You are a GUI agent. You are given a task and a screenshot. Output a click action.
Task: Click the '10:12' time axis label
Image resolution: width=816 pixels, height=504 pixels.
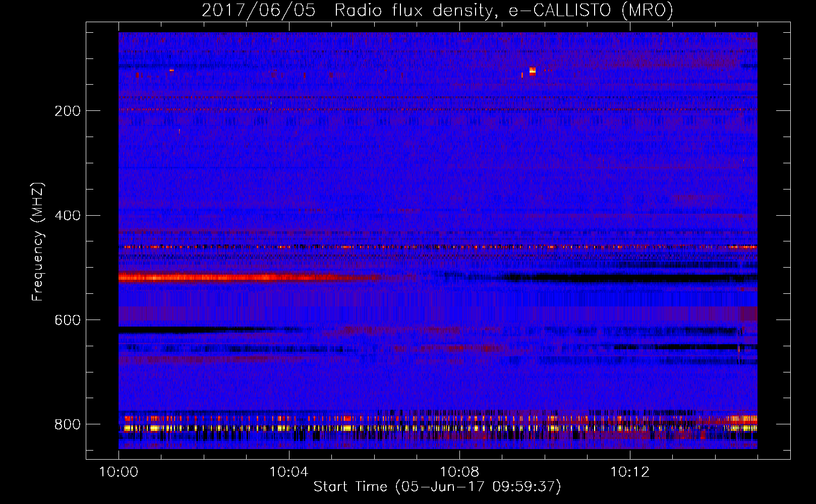[x=629, y=472]
